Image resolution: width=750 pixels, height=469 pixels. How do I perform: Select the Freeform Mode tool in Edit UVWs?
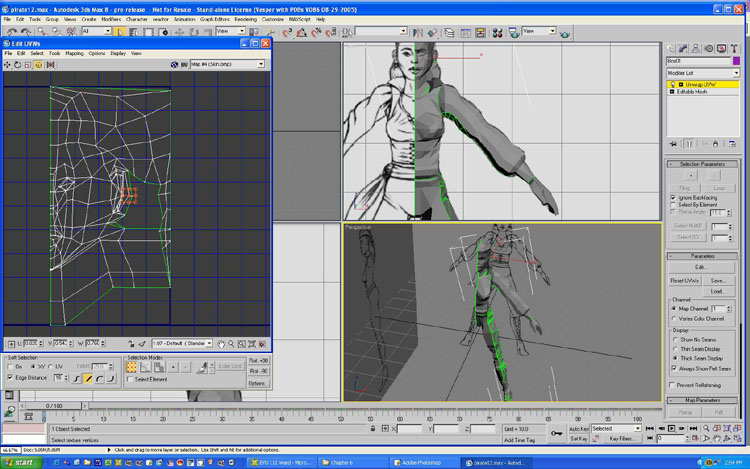click(x=39, y=64)
